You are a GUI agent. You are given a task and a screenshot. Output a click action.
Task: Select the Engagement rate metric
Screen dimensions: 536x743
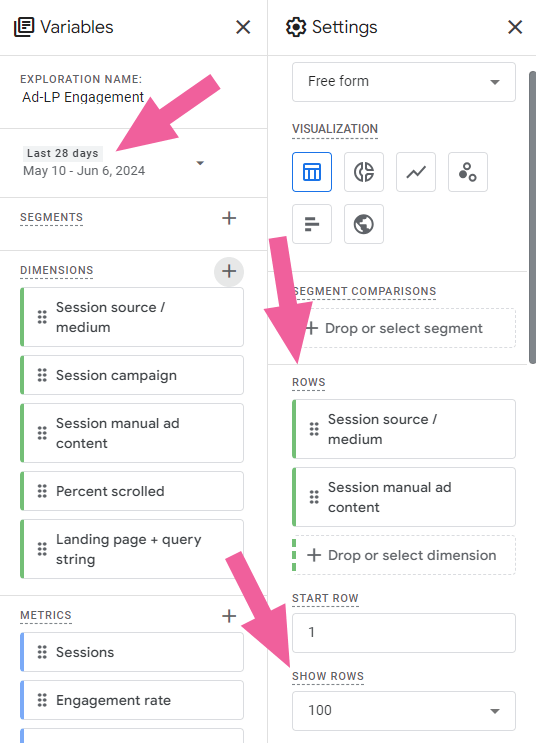pos(132,700)
